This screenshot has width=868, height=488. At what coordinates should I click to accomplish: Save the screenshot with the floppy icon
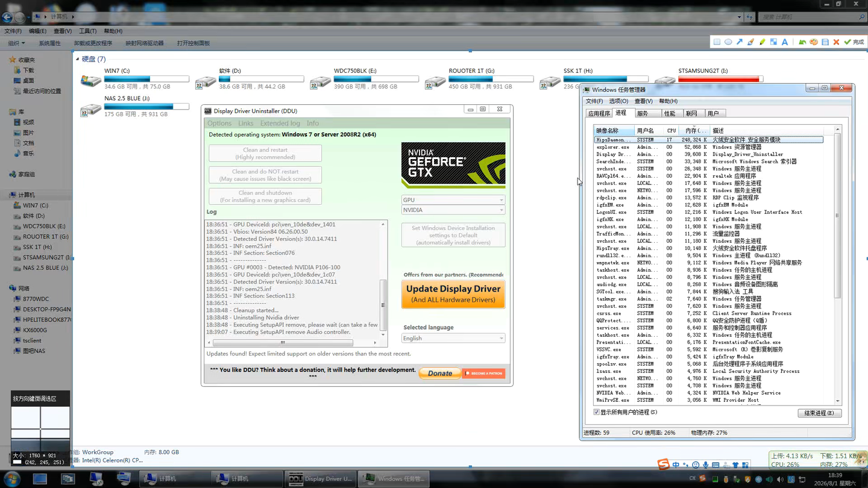click(x=825, y=42)
